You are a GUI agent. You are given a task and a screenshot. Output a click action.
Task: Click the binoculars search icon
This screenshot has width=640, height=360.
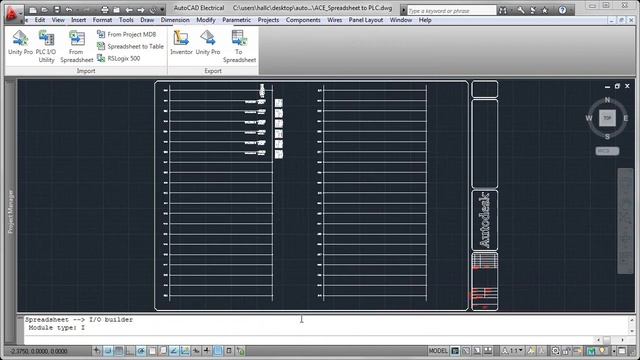point(503,11)
